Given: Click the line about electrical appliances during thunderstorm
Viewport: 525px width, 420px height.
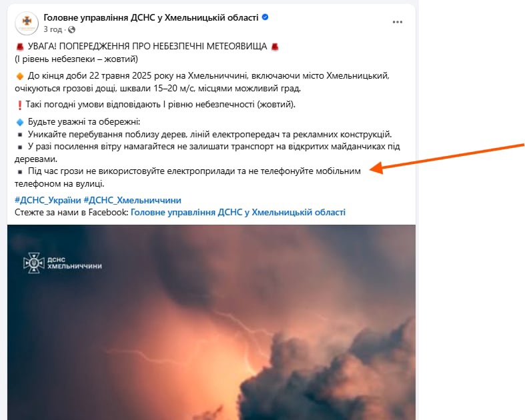Looking at the screenshot, I should [x=188, y=177].
